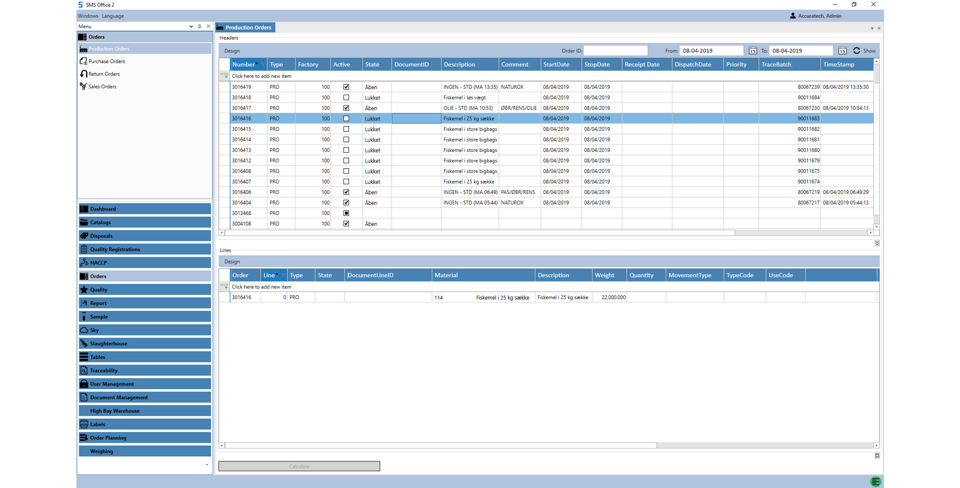Open the To date calendar picker
960x488 pixels.
[x=842, y=51]
